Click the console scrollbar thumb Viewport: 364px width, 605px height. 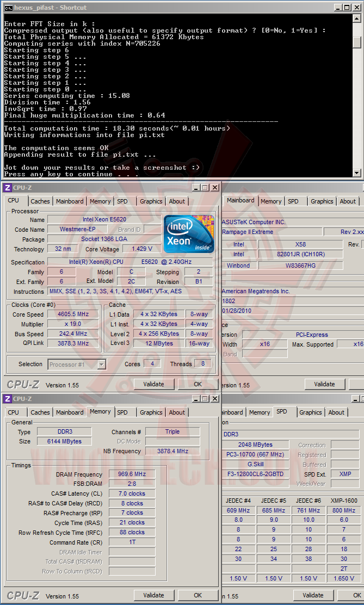(x=357, y=42)
